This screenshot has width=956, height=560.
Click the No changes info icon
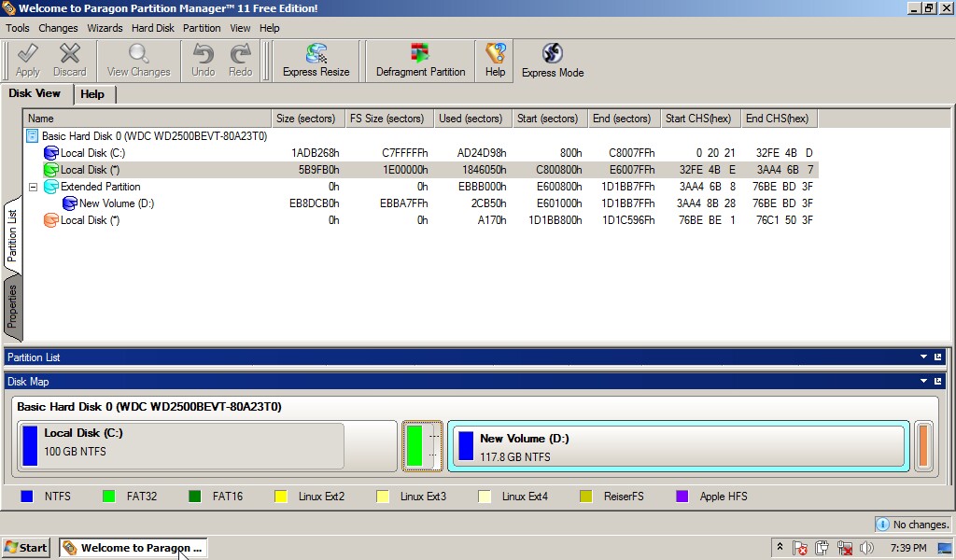pos(881,524)
